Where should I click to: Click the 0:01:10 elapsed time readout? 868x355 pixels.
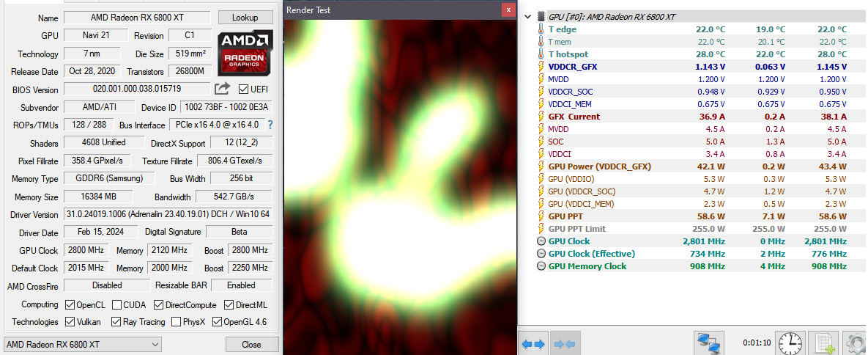click(756, 343)
